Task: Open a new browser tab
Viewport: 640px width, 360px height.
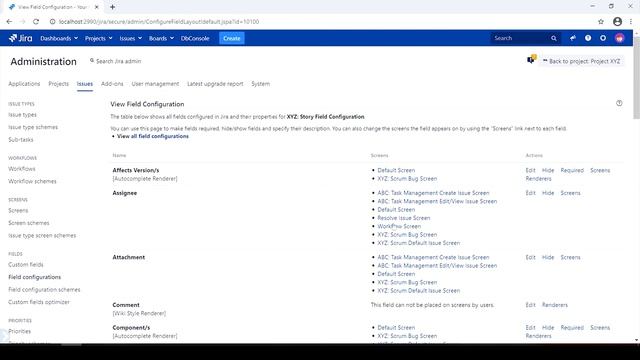Action: 112,7
